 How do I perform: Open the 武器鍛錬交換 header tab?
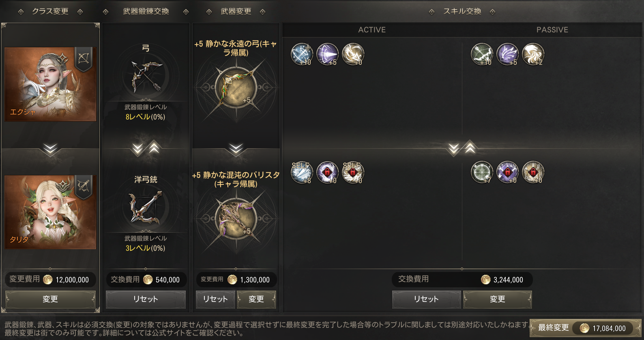tap(146, 11)
